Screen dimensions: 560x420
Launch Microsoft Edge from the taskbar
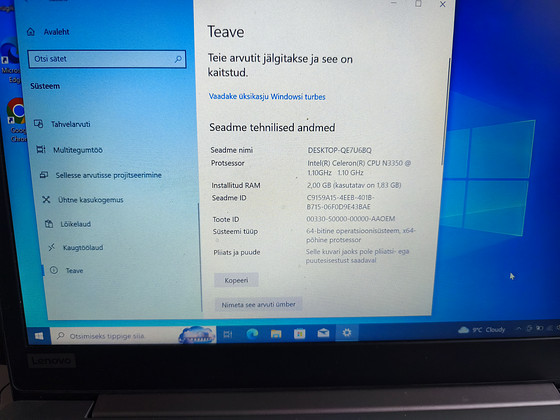pyautogui.click(x=252, y=334)
